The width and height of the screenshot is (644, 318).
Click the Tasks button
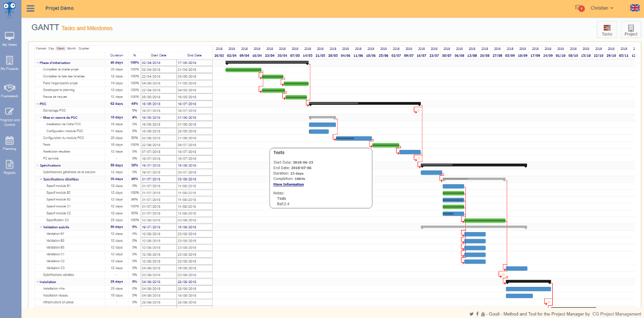point(607,30)
